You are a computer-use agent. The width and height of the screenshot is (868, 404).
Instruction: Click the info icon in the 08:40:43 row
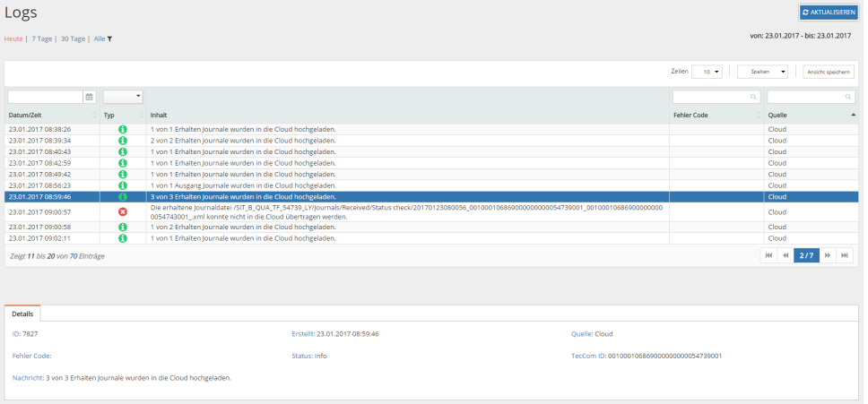click(x=123, y=151)
